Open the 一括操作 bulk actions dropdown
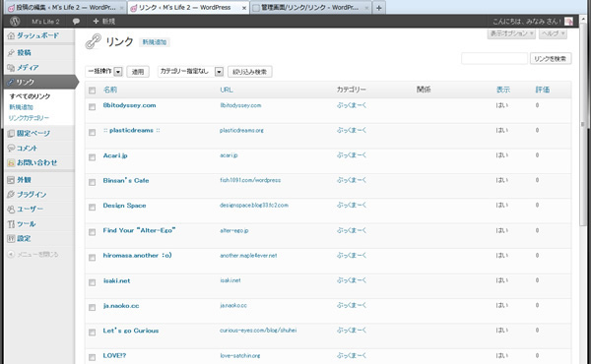 104,71
